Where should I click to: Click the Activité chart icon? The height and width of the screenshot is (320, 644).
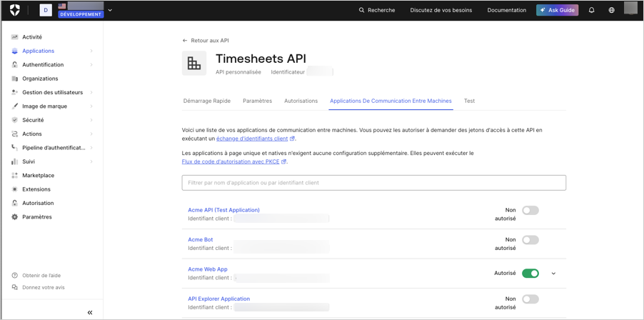[x=15, y=37]
